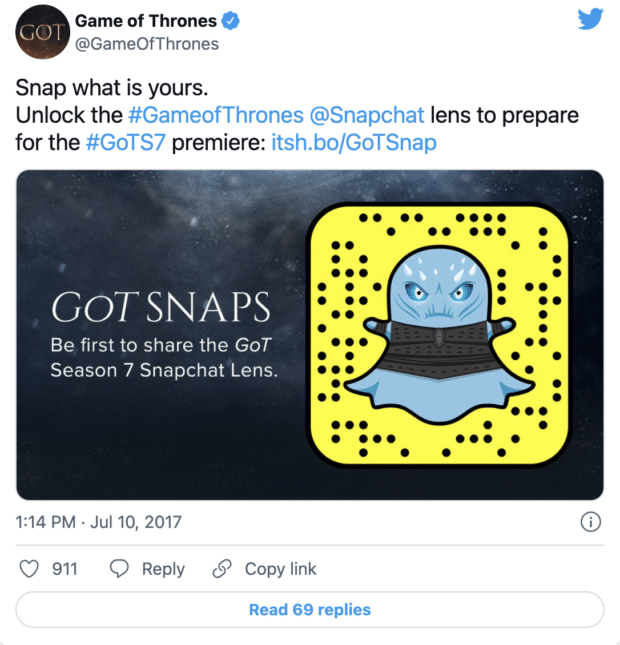
Task: Open the tweet info icon
Action: pos(590,522)
